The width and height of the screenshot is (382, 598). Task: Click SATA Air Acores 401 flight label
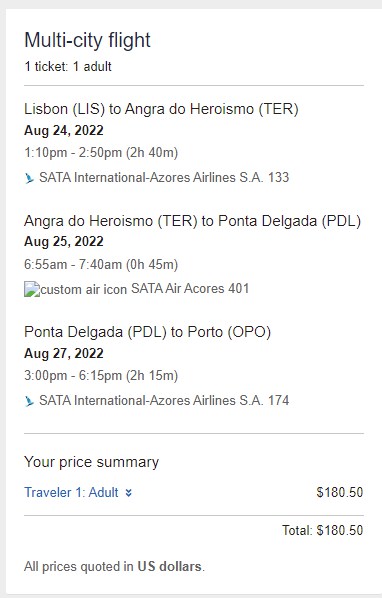190,288
